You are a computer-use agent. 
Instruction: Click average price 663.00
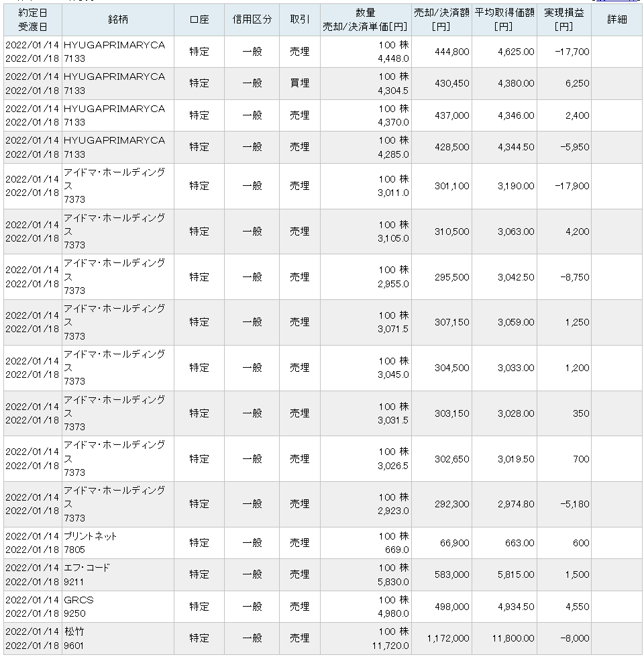point(519,543)
